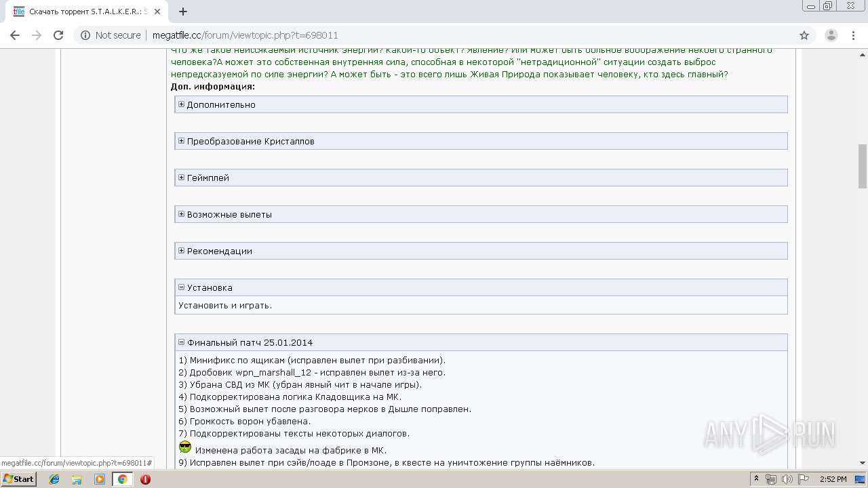
Task: Reload the current page
Action: [58, 35]
